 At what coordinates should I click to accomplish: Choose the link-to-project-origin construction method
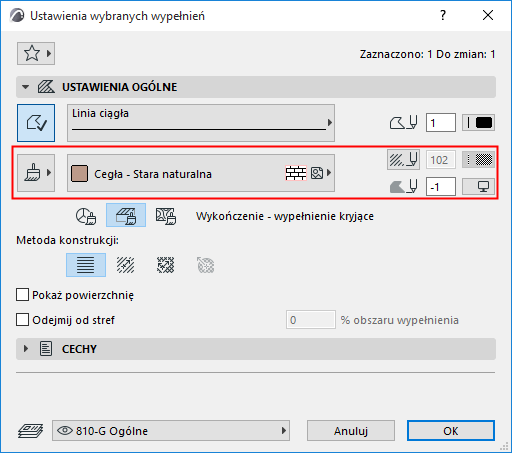coord(86,265)
